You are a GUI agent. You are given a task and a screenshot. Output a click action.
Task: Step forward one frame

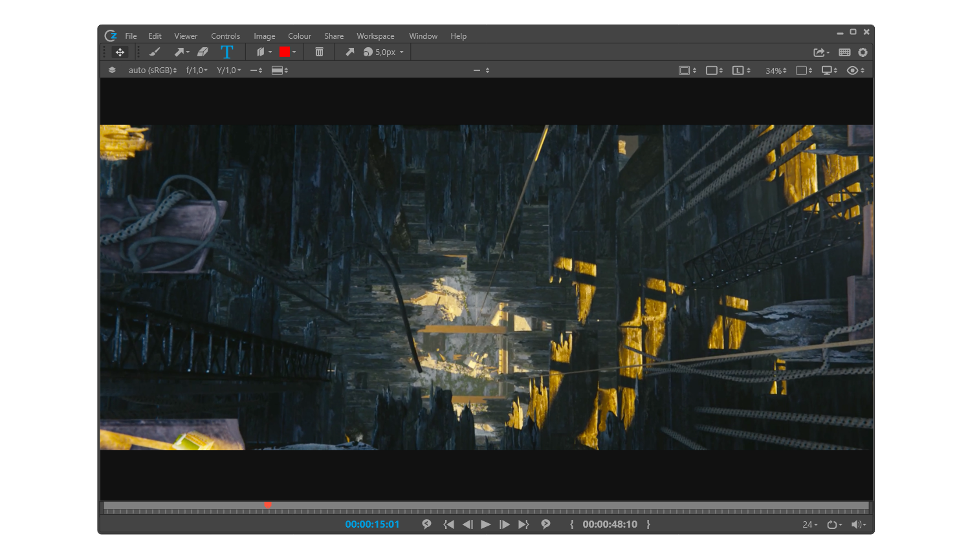(x=505, y=524)
